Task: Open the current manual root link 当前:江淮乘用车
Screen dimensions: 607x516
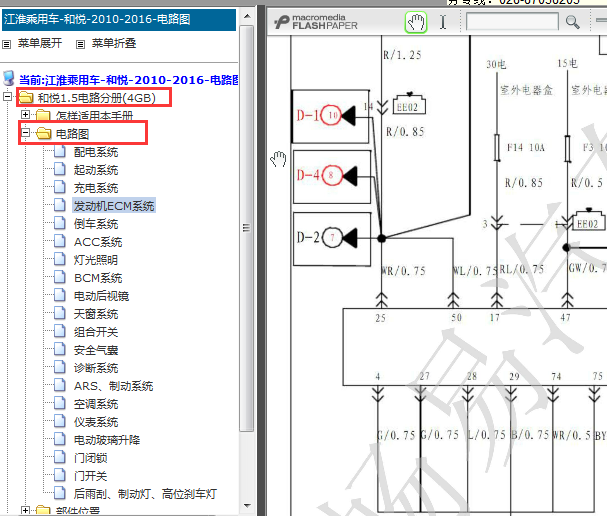Action: point(129,80)
